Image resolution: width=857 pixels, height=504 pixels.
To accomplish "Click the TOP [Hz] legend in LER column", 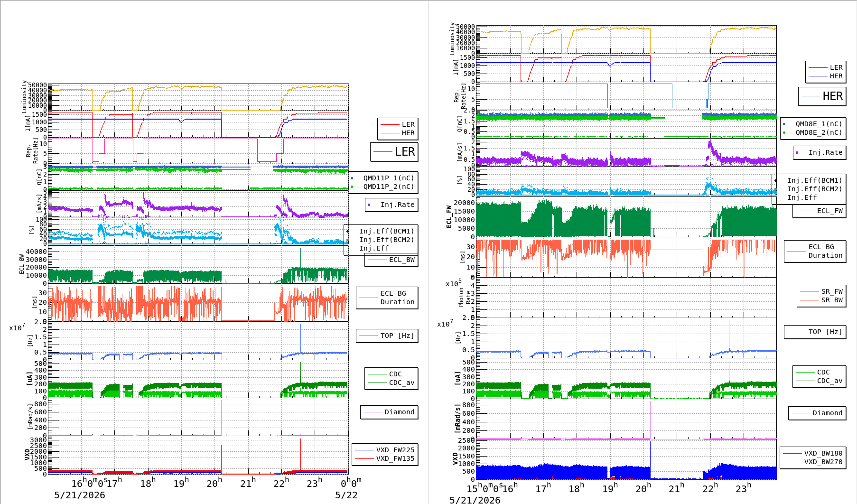I will [x=387, y=336].
